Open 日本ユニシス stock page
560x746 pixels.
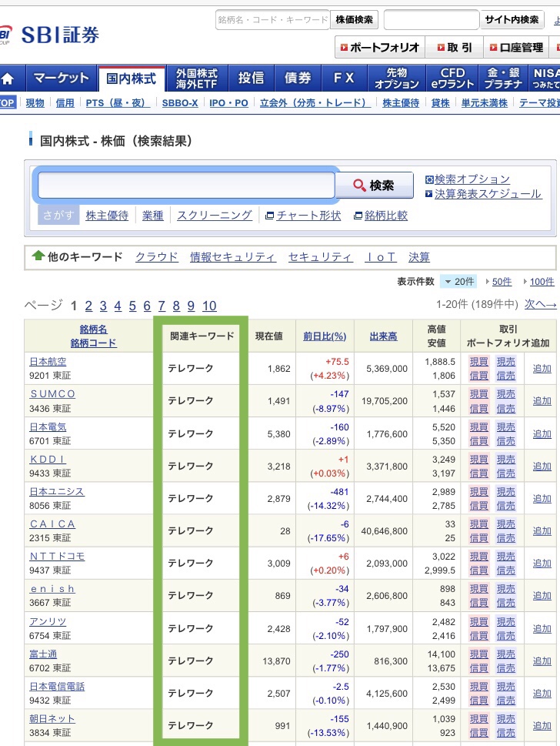[57, 491]
